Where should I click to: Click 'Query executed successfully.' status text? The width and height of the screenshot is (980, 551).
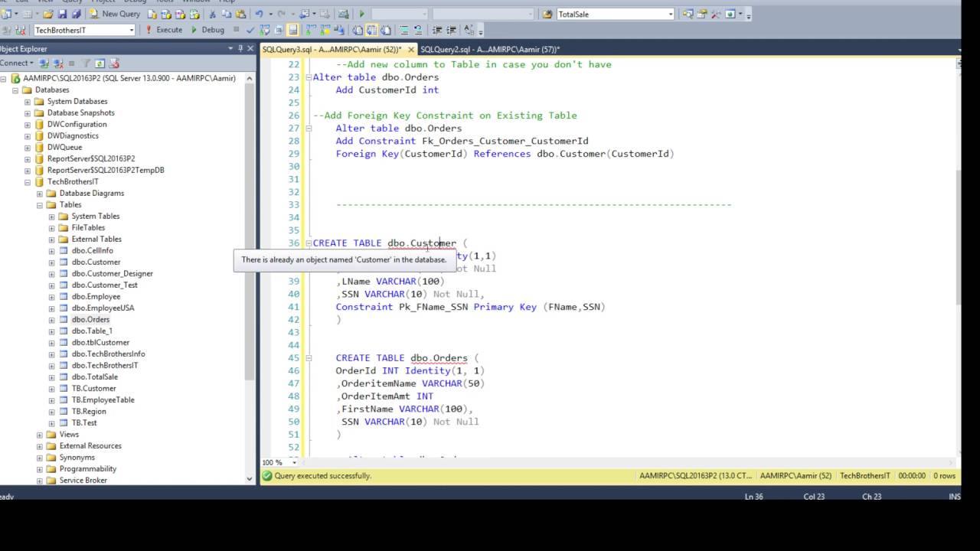pyautogui.click(x=323, y=476)
